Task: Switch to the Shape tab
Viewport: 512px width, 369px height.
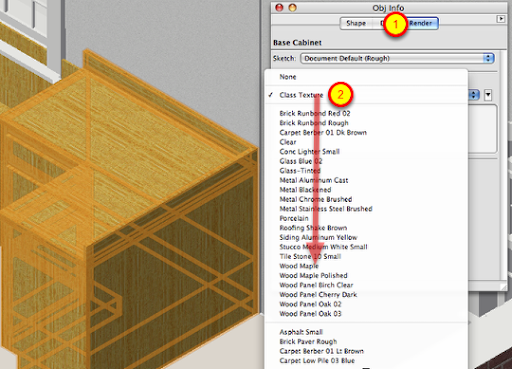Action: click(356, 23)
